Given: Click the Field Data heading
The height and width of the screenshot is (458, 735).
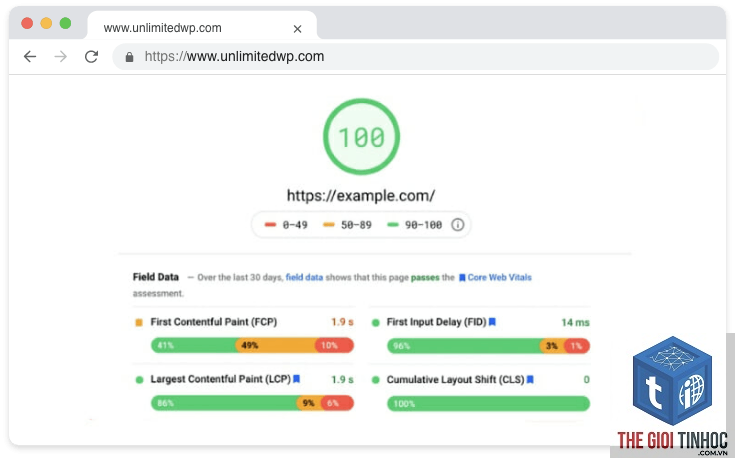Looking at the screenshot, I should click(x=156, y=277).
